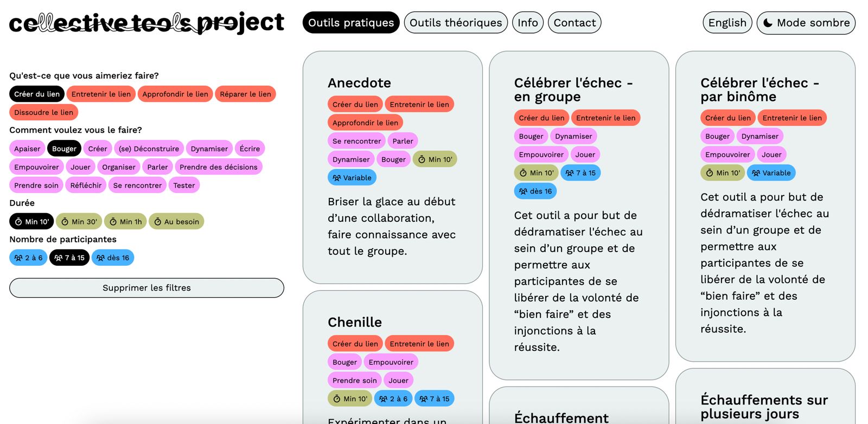Switch language to English

coord(727,23)
